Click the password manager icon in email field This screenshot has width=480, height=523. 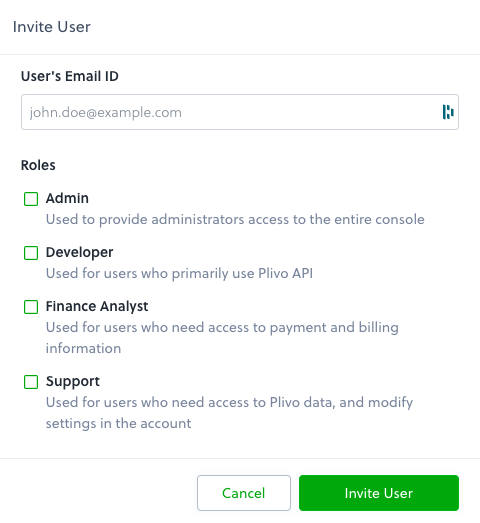(448, 112)
